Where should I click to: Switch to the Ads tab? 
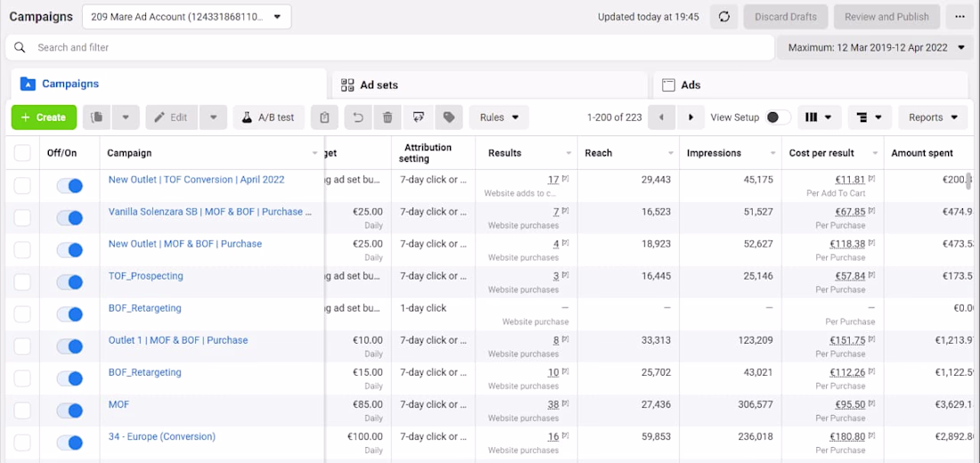pos(811,85)
